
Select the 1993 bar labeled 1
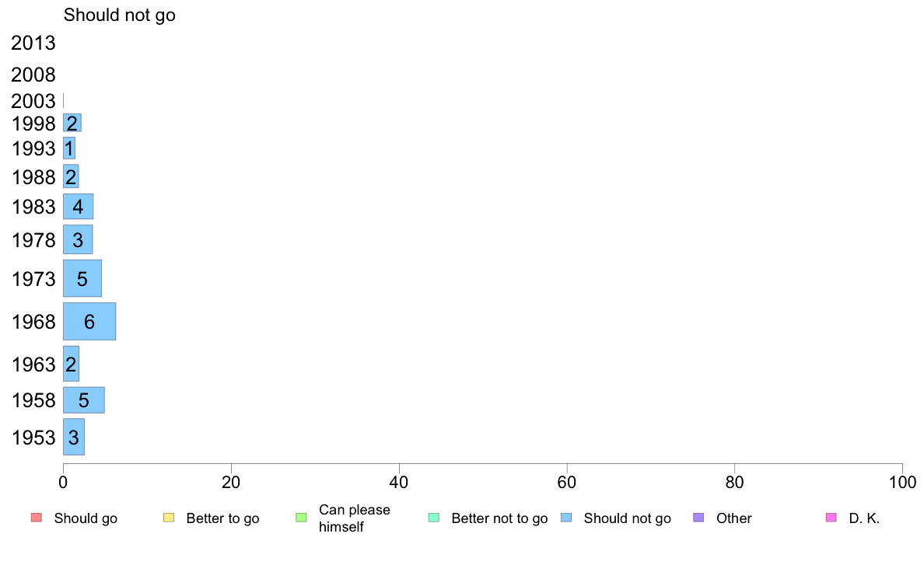[69, 148]
